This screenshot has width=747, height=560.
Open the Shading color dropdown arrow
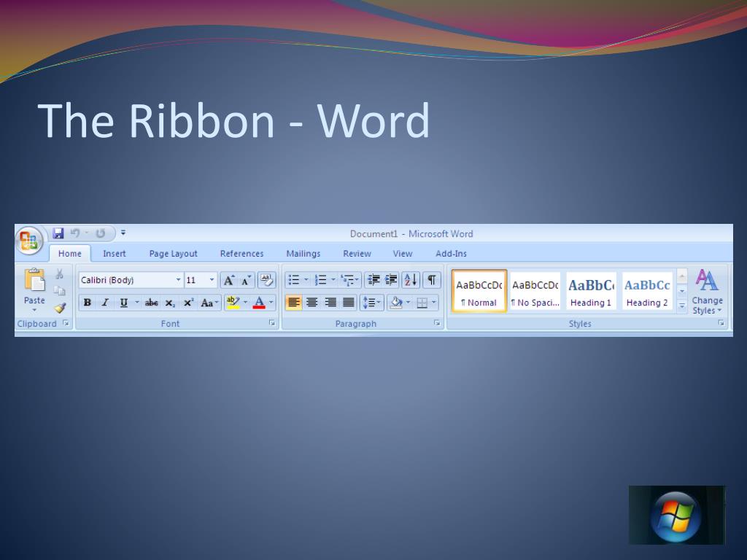point(408,303)
